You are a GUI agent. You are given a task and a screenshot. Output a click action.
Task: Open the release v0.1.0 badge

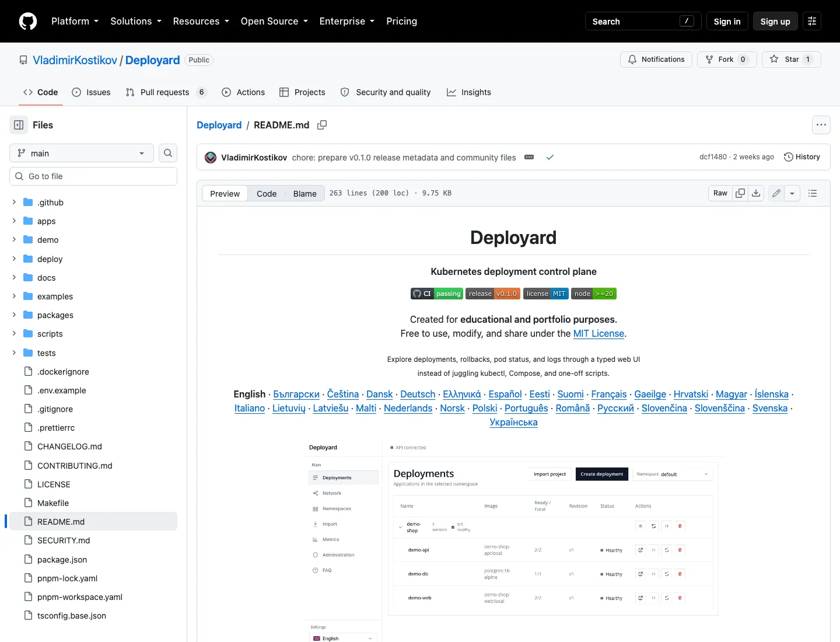click(493, 294)
